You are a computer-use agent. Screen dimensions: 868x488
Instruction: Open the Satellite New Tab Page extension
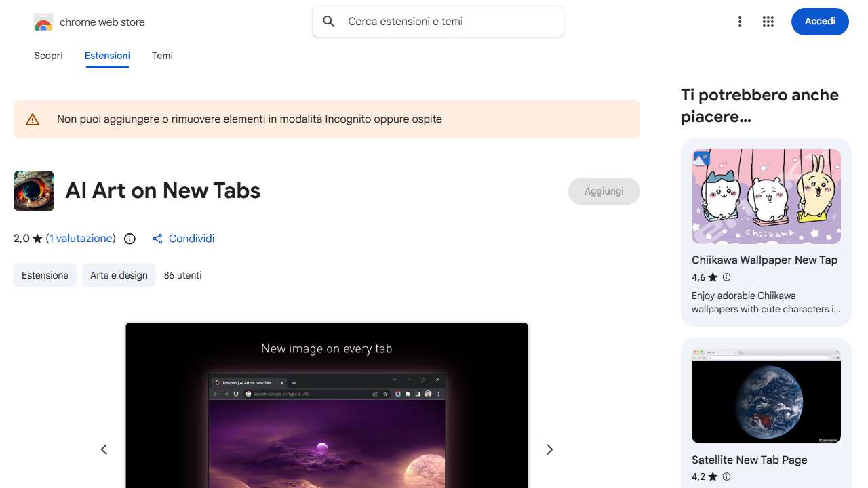click(x=749, y=460)
